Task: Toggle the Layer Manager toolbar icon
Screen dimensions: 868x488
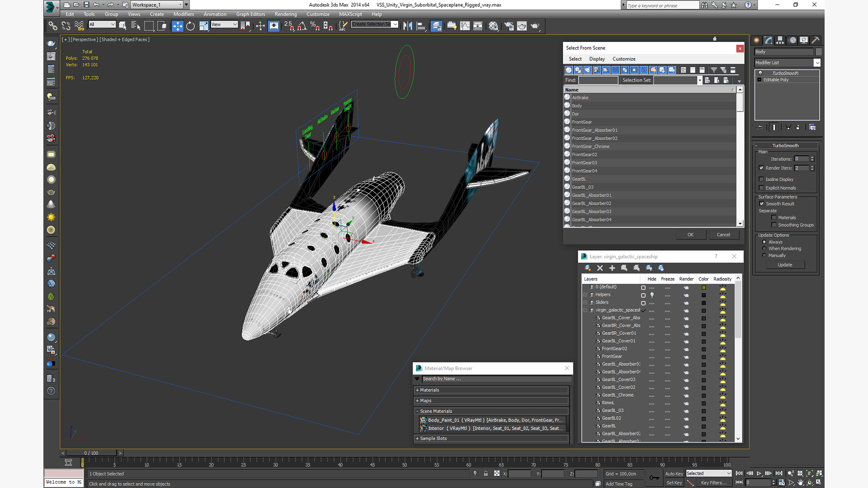Action: click(x=436, y=26)
